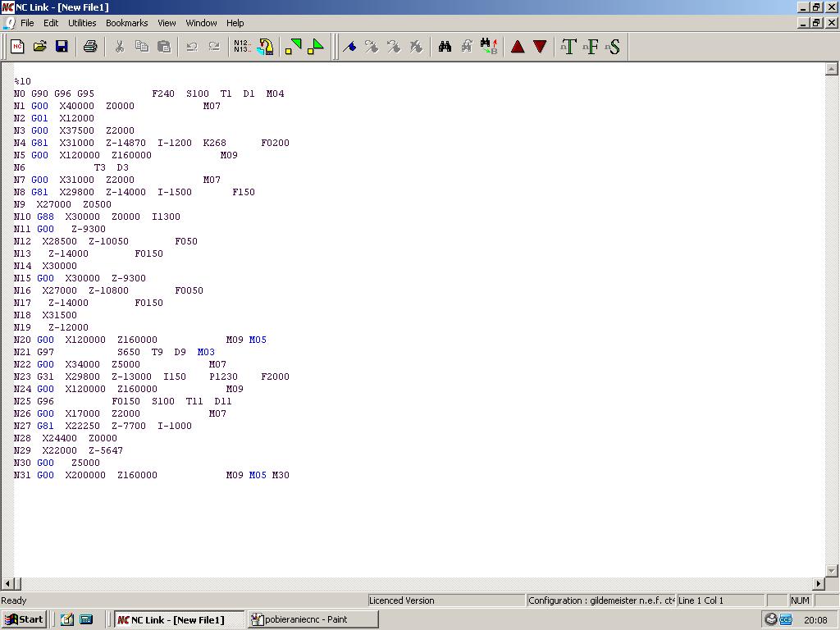Click the Windows Start button

click(24, 619)
